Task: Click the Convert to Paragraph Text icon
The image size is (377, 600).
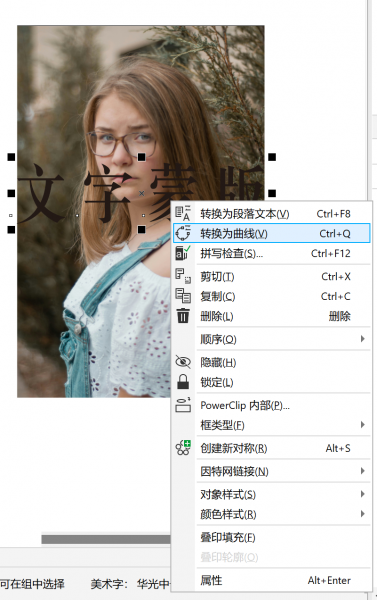Action: coord(183,213)
